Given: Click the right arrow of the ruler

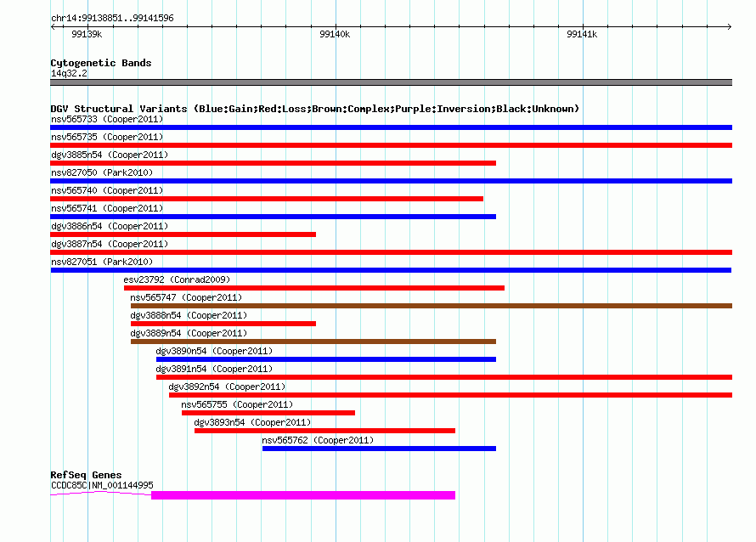Looking at the screenshot, I should (x=729, y=26).
